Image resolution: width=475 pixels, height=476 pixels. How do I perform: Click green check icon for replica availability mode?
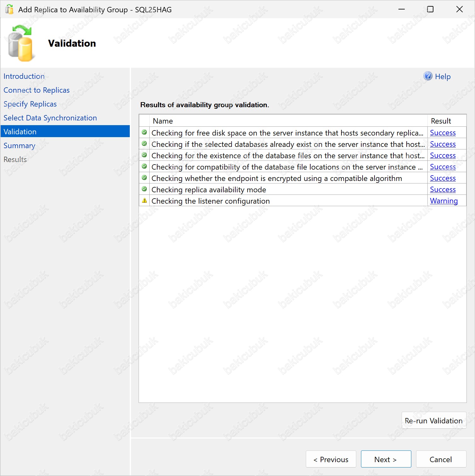tap(144, 189)
